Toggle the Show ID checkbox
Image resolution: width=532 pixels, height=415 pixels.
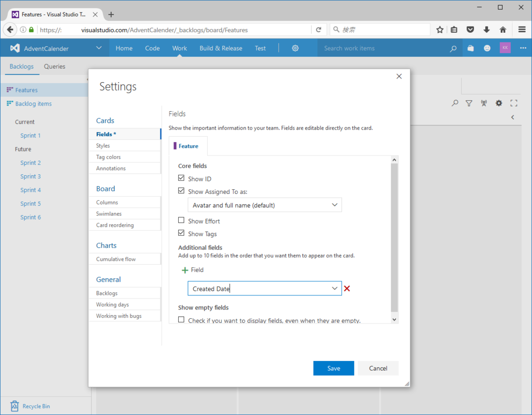[181, 178]
